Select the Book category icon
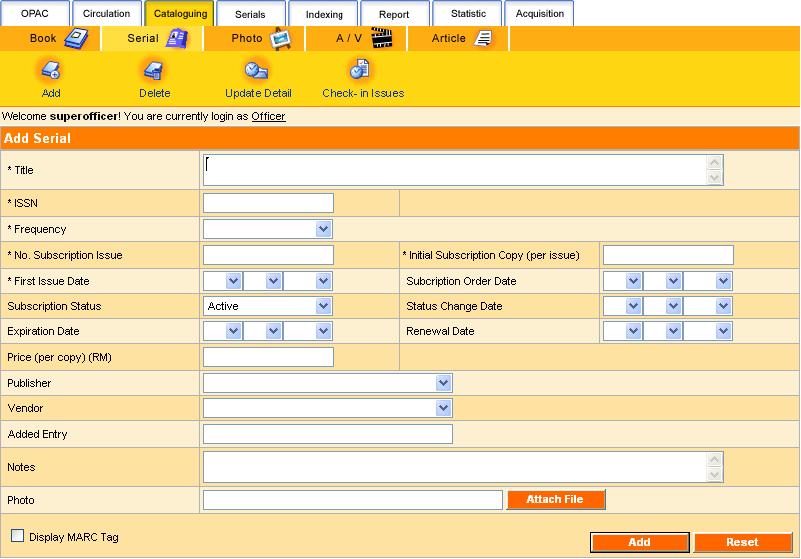Image resolution: width=801 pixels, height=559 pixels. [x=77, y=39]
